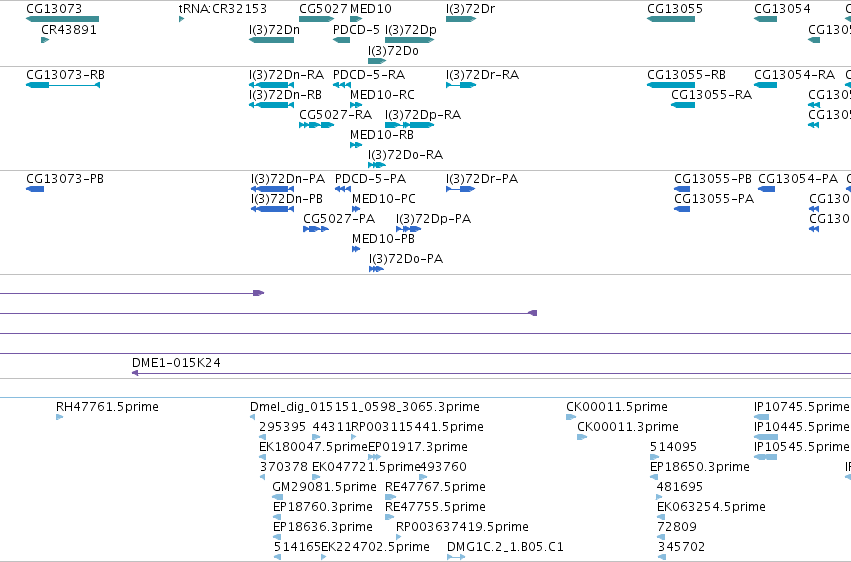Click the CG13055-PA protein feature
Viewport: 851px width, 562px height.
[x=682, y=209]
